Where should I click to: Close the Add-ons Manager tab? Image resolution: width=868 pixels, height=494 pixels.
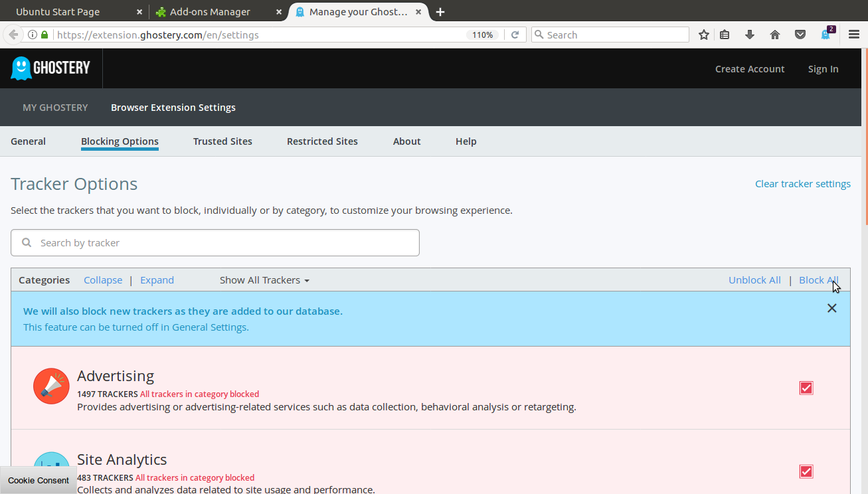tap(278, 12)
